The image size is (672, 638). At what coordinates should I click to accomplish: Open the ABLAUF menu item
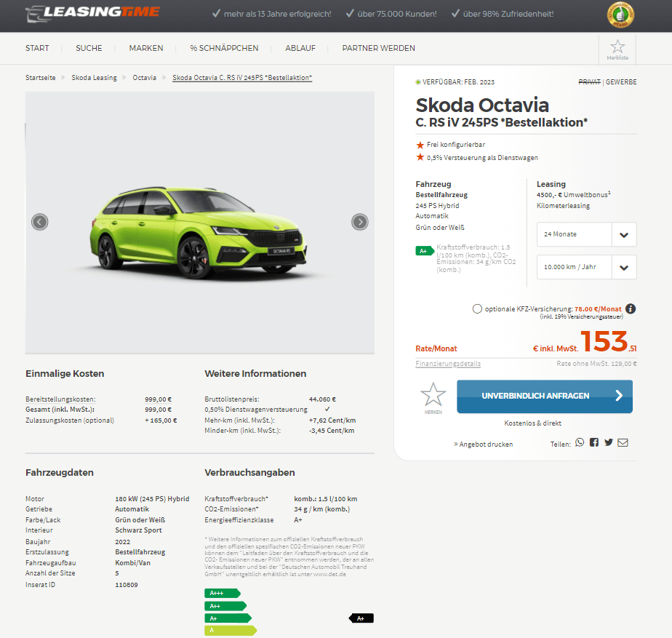[300, 48]
